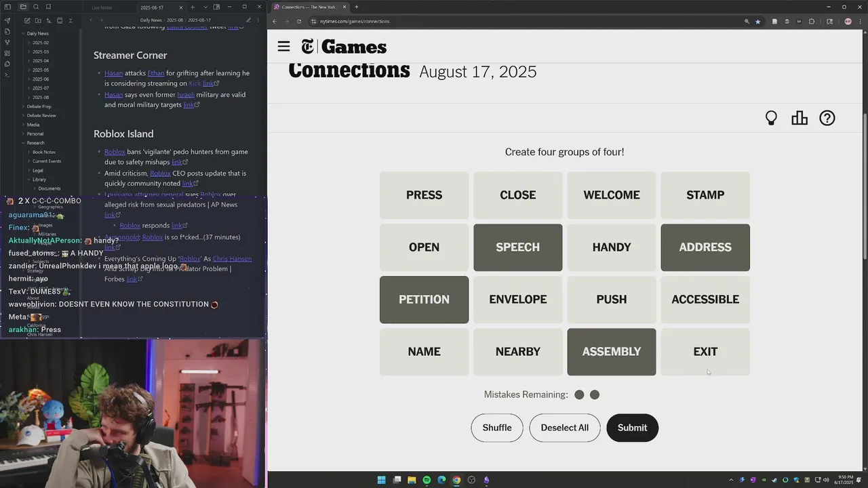
Task: Select the WELCOME tile
Action: [612, 195]
